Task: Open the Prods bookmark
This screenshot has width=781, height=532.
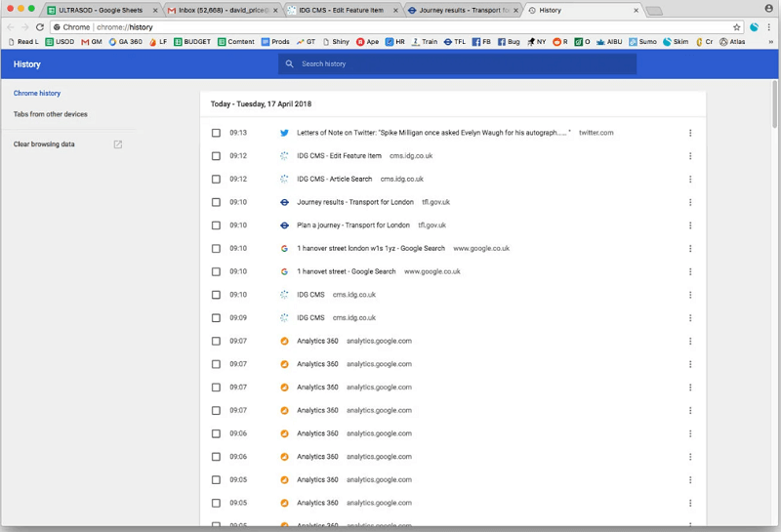Action: pos(275,42)
